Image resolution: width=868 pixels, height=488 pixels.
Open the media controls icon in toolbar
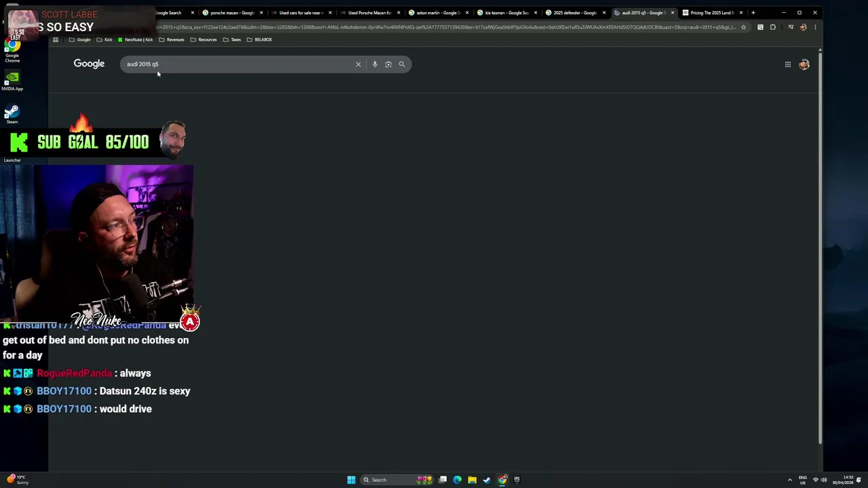click(x=791, y=27)
